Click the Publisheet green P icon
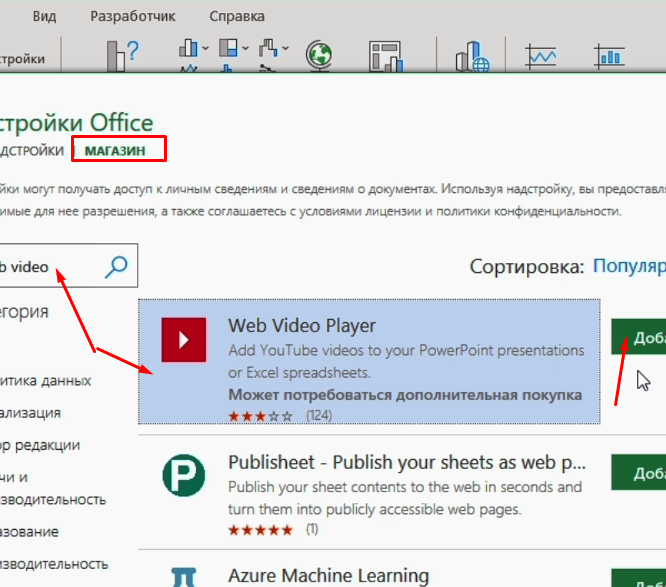The width and height of the screenshot is (666, 587). 183,475
